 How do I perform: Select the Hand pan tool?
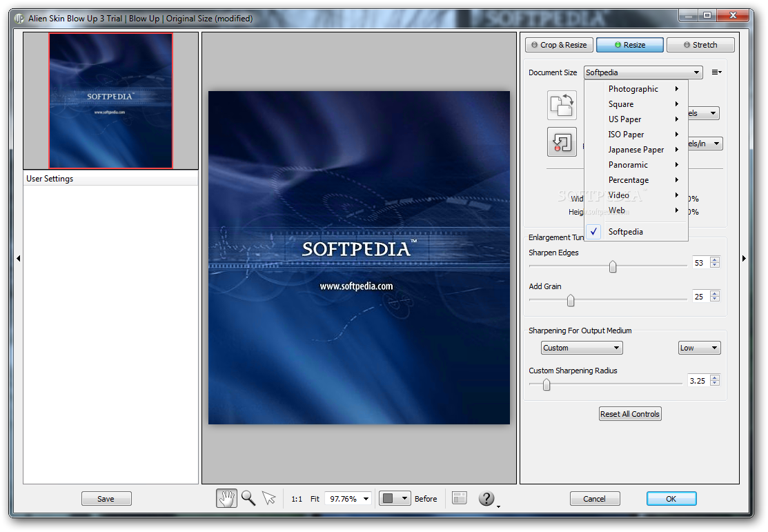coord(226,498)
